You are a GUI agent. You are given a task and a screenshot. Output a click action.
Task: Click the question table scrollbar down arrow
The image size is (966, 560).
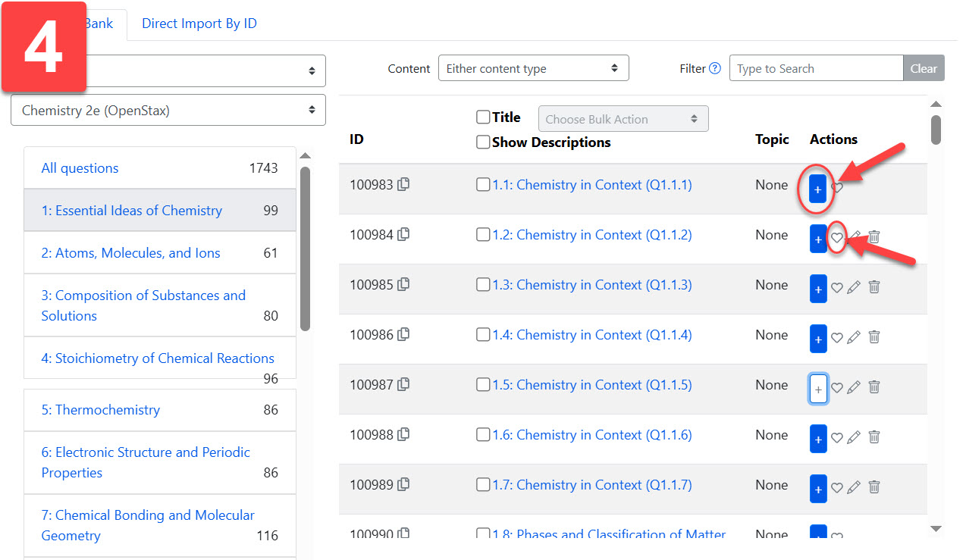[936, 528]
